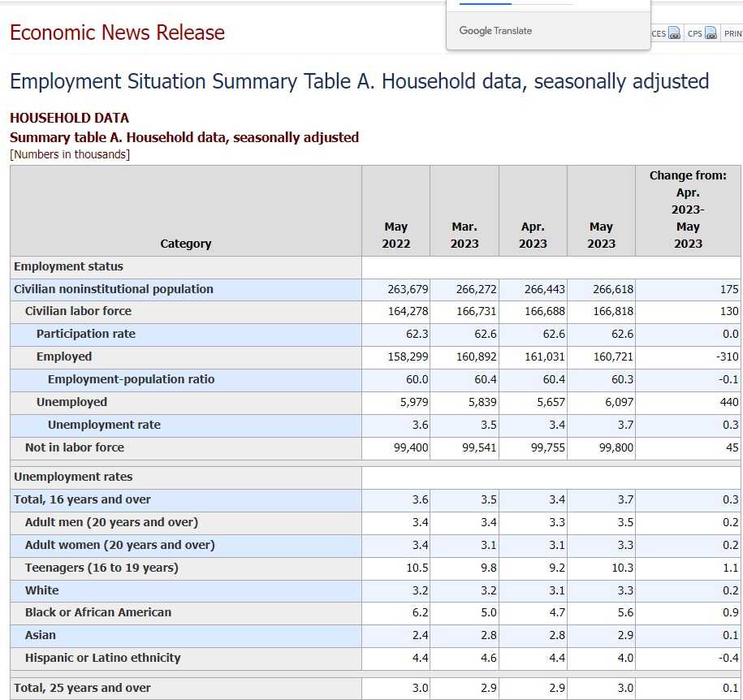743x700 pixels.
Task: Click the Change from Apr.–May 2023 header
Action: click(x=688, y=210)
